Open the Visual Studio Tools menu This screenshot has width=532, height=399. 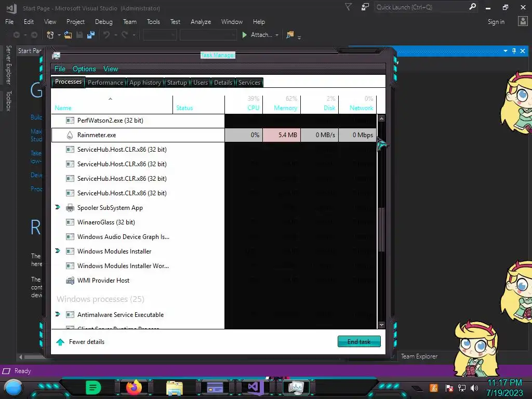point(153,22)
